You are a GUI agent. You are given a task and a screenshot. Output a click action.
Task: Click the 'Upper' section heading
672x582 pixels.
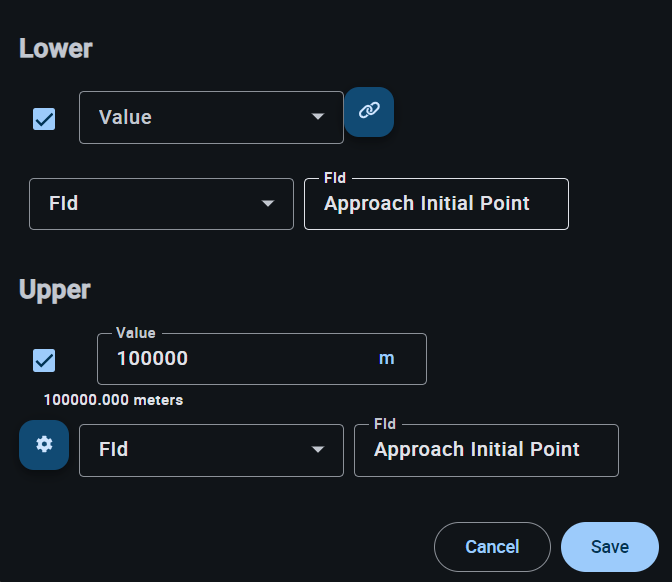click(x=55, y=290)
